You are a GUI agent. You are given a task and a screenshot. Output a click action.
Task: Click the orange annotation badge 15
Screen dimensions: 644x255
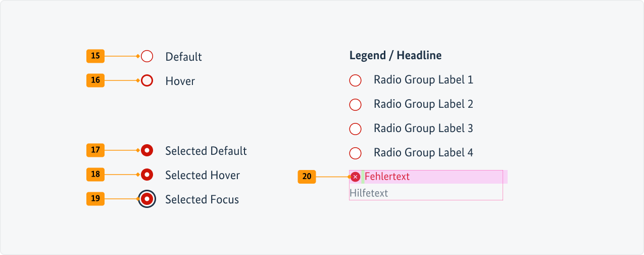95,56
